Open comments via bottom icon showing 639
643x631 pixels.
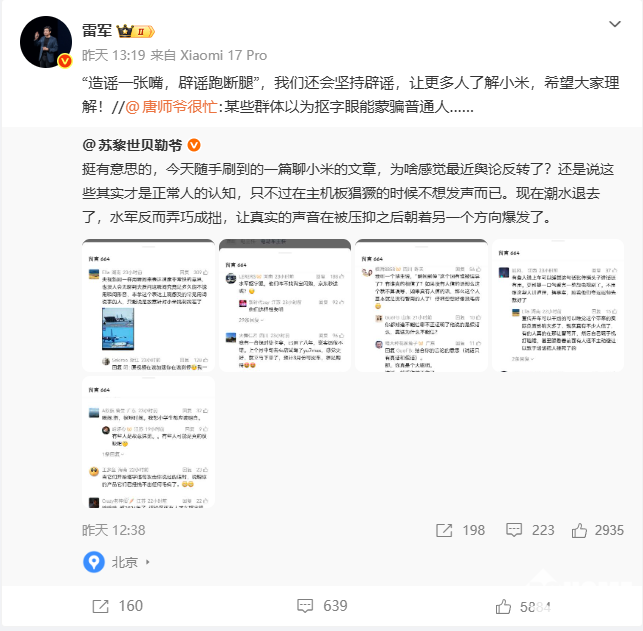click(x=305, y=606)
